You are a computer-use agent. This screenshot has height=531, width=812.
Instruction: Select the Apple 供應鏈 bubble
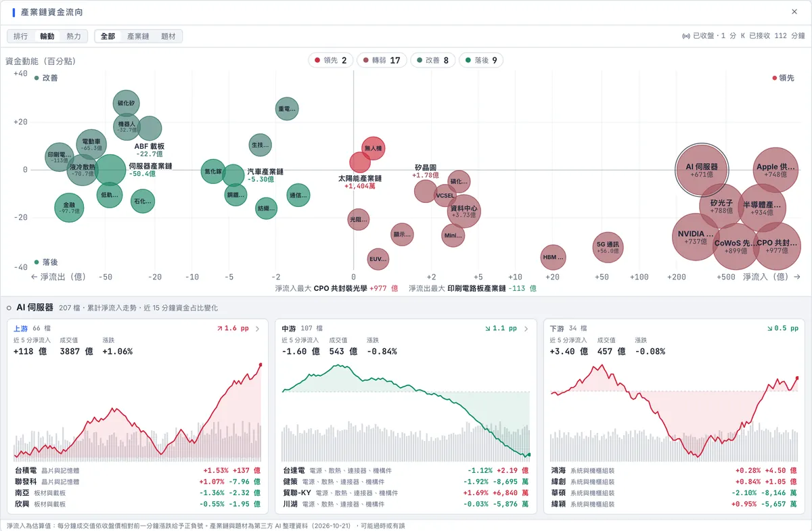(x=776, y=170)
